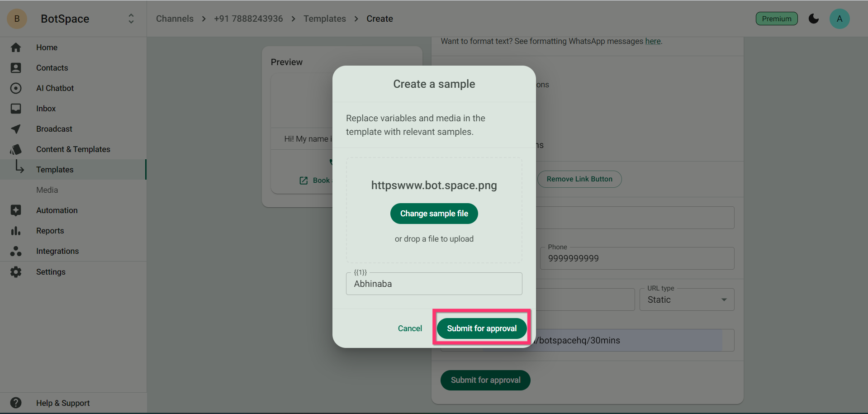
Task: Click the Templates breadcrumb
Action: pyautogui.click(x=325, y=19)
